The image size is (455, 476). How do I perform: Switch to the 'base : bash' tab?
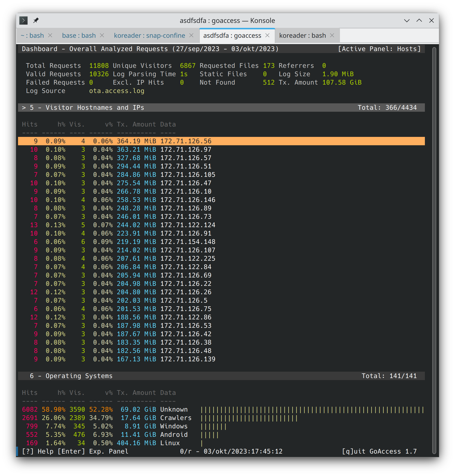click(79, 36)
